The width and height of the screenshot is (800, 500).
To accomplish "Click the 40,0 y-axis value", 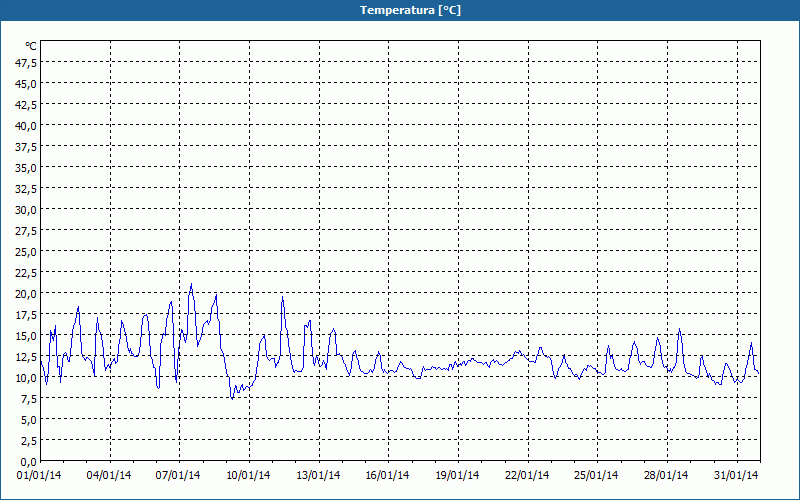I will coord(27,126).
